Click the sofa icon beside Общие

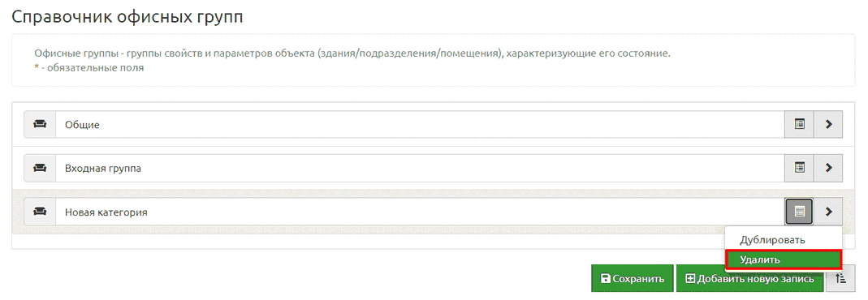[40, 124]
